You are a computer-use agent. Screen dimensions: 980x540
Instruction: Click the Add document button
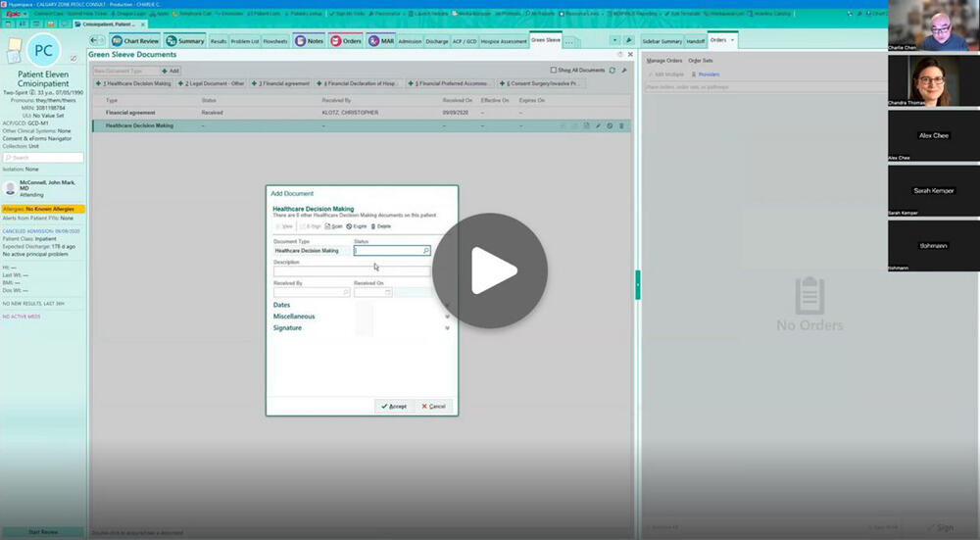[x=171, y=71]
